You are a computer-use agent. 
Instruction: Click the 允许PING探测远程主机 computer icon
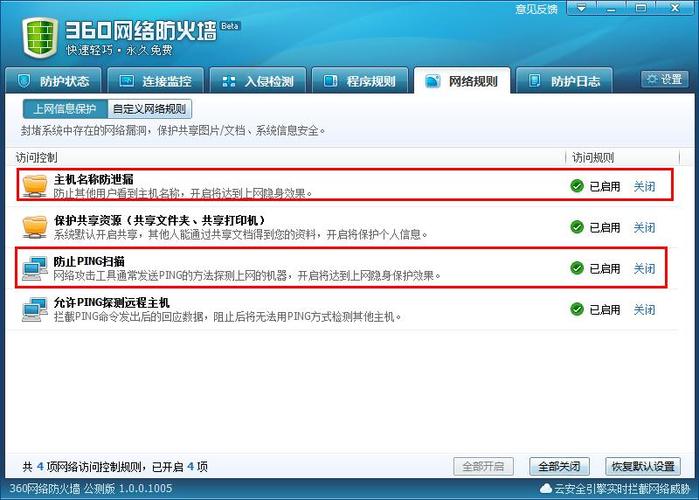35,309
